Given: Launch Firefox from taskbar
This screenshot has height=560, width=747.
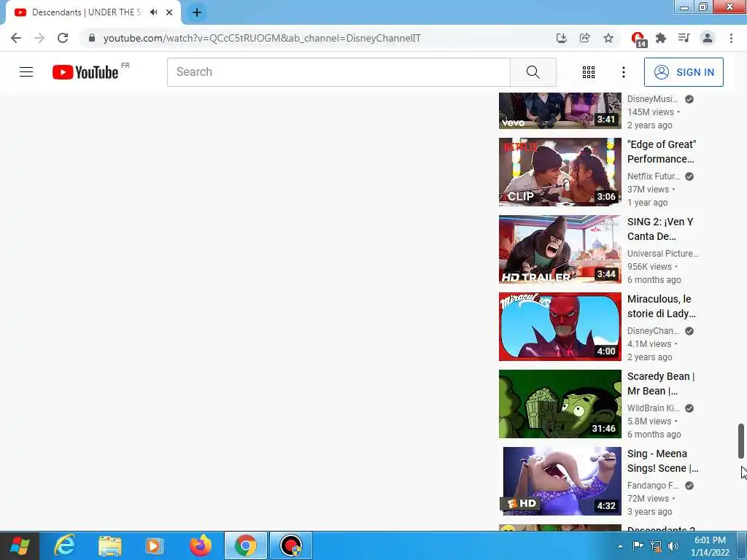Looking at the screenshot, I should point(200,545).
